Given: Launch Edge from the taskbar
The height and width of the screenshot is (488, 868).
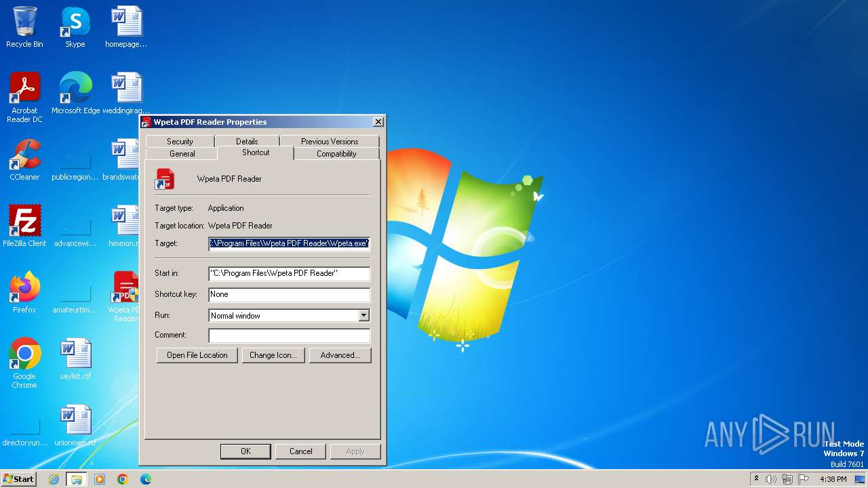Looking at the screenshot, I should pyautogui.click(x=146, y=479).
